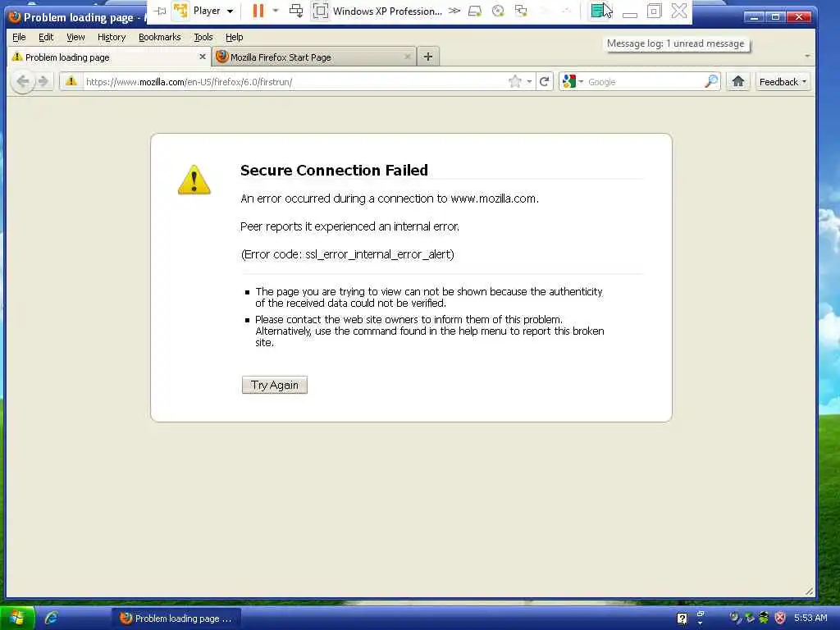Open the Feedback button dropdown

(783, 81)
